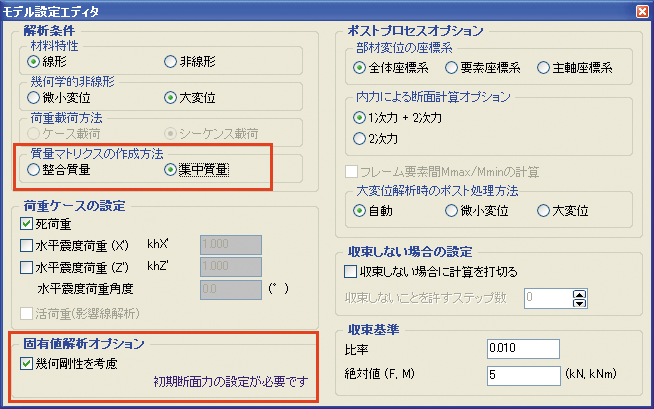Select 全体座標系 coordinate system
654x409 pixels.
coord(359,68)
